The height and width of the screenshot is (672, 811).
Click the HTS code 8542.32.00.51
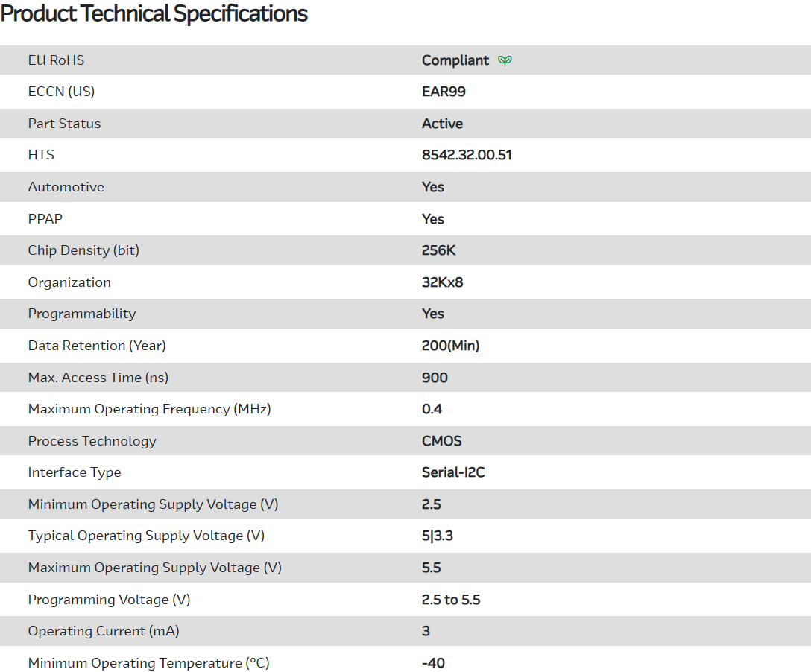(x=467, y=155)
